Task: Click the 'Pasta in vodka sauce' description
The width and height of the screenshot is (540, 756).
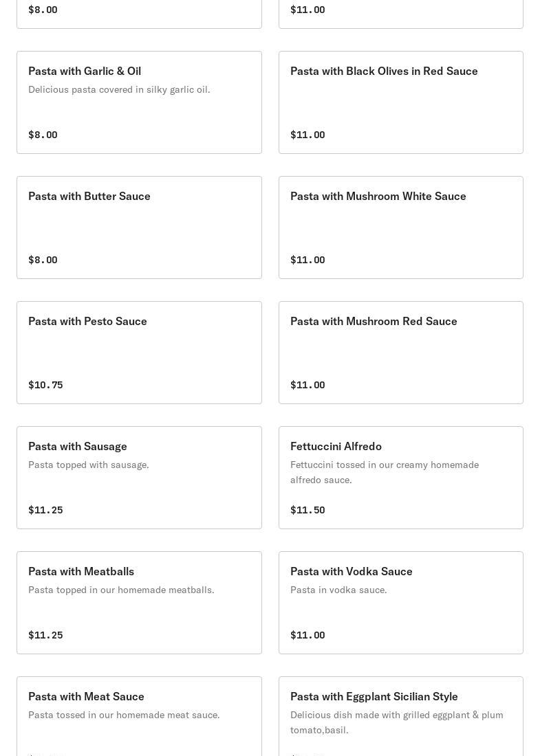Action: point(338,590)
